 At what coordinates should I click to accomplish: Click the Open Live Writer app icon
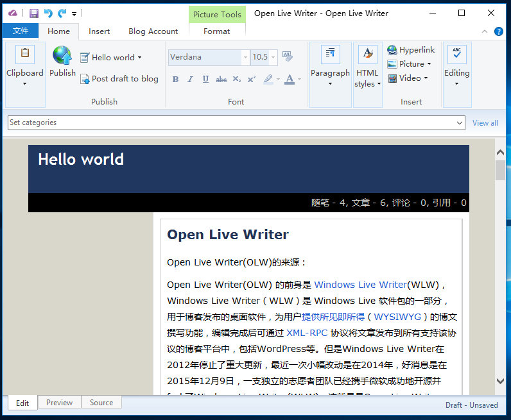[13, 13]
